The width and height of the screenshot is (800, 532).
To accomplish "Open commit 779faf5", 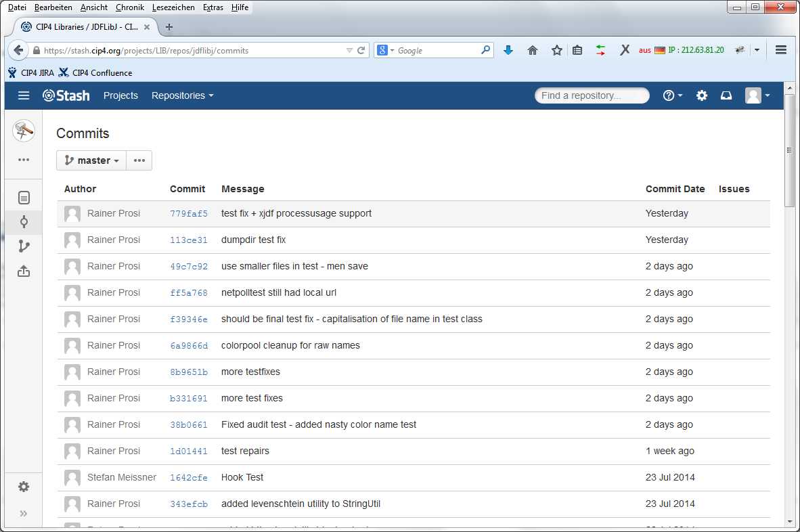I will click(x=188, y=213).
